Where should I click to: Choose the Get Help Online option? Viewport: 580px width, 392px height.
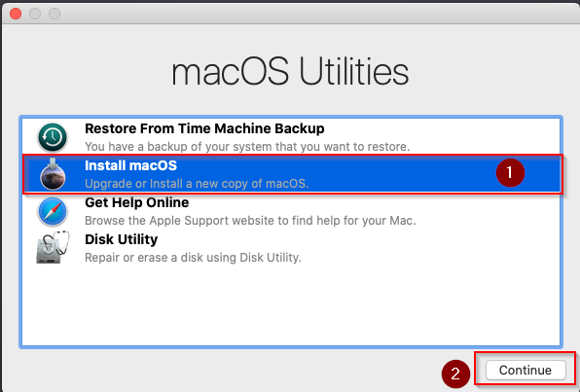click(137, 202)
